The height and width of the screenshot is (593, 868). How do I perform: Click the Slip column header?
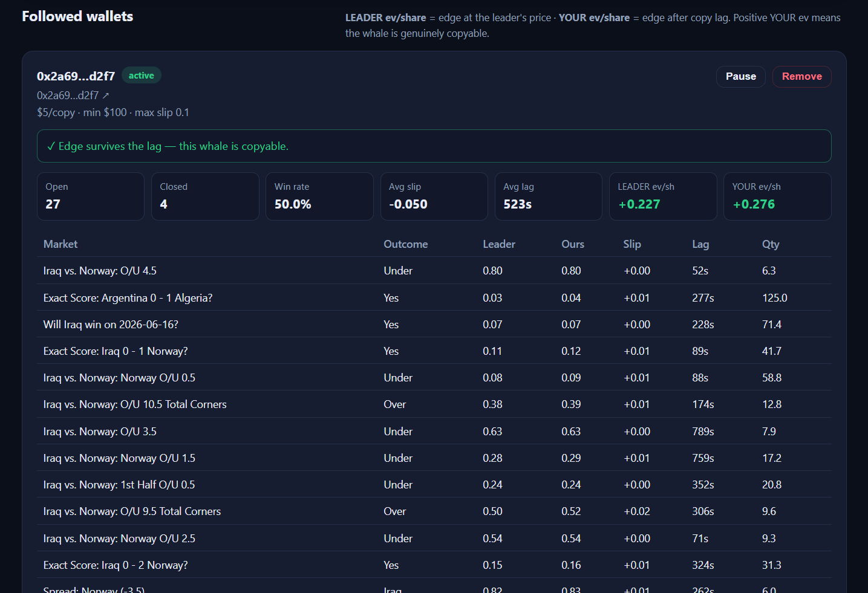click(632, 244)
